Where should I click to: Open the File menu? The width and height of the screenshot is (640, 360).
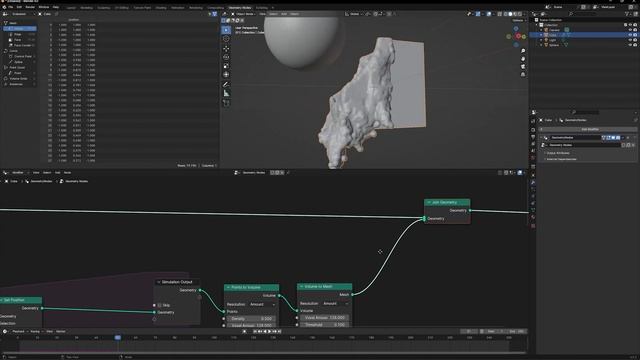11,7
